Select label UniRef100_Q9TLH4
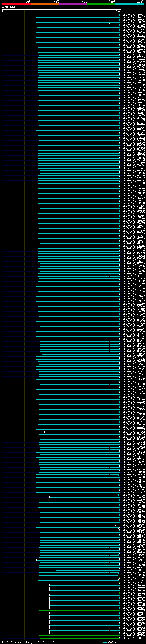The width and height of the screenshot is (146, 644). [x=134, y=578]
